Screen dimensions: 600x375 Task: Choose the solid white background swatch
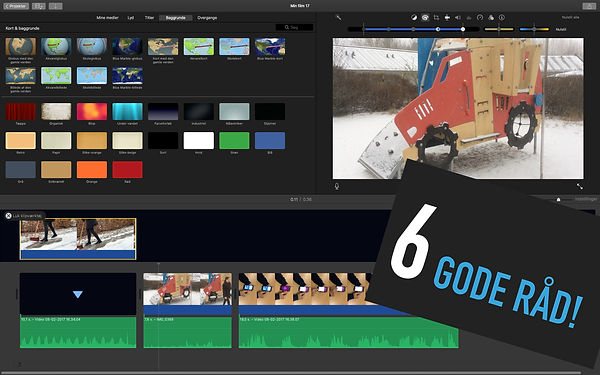[199, 140]
